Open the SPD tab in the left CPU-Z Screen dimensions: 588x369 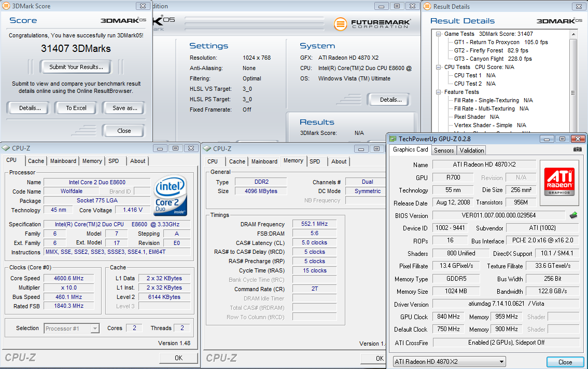click(x=114, y=161)
